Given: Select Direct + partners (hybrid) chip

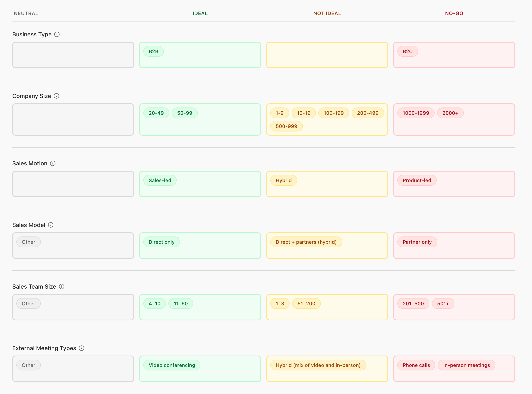Looking at the screenshot, I should 306,242.
